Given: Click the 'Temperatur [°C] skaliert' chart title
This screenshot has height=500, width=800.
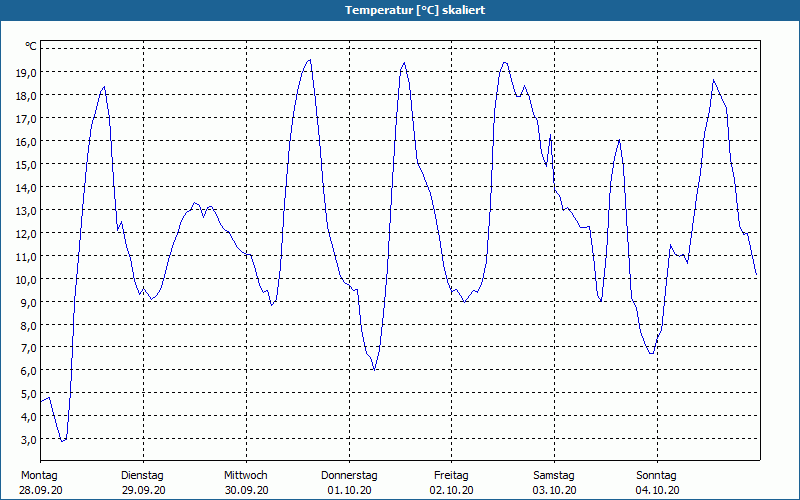Looking at the screenshot, I should point(415,10).
